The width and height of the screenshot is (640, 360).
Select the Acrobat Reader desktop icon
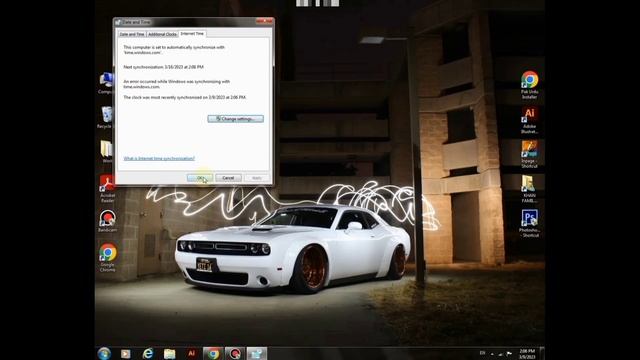coord(107,189)
